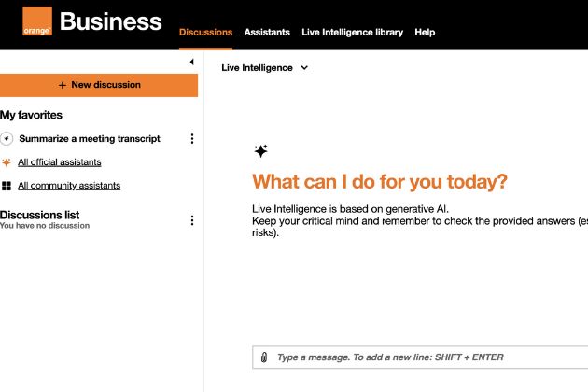Open options for Summarize a meeting transcript
The height and width of the screenshot is (392, 588).
pyautogui.click(x=192, y=139)
